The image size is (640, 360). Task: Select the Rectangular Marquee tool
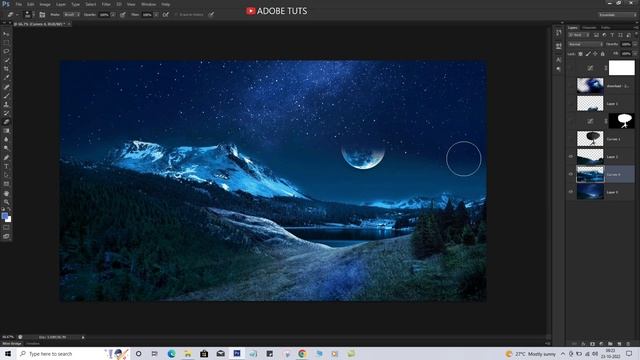coord(6,42)
